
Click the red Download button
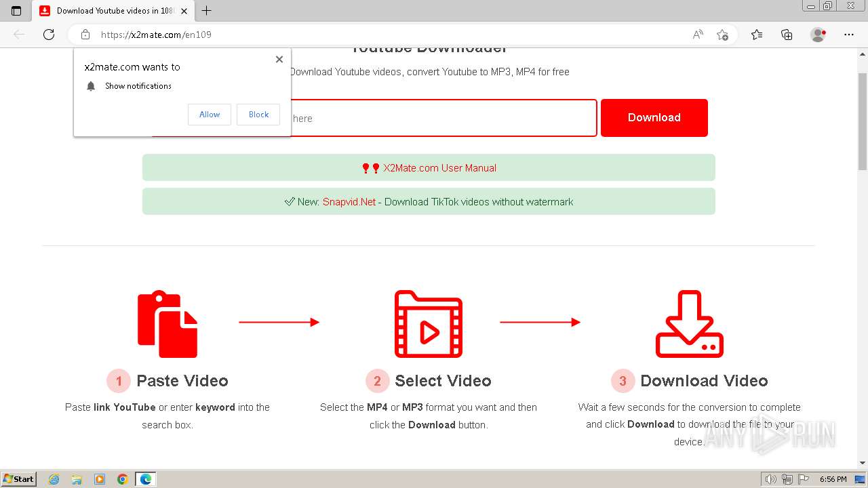point(654,118)
